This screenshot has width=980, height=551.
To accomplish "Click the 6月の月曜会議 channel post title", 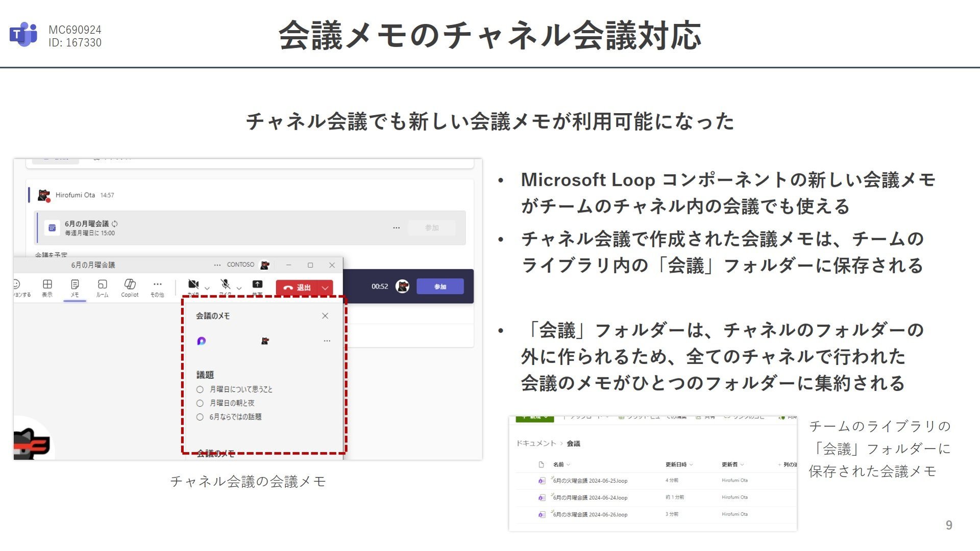I will click(x=87, y=223).
